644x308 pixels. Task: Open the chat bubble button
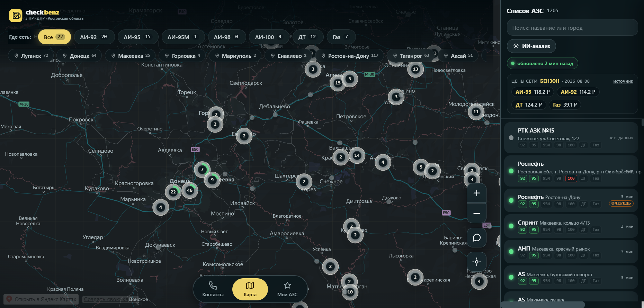pos(476,238)
